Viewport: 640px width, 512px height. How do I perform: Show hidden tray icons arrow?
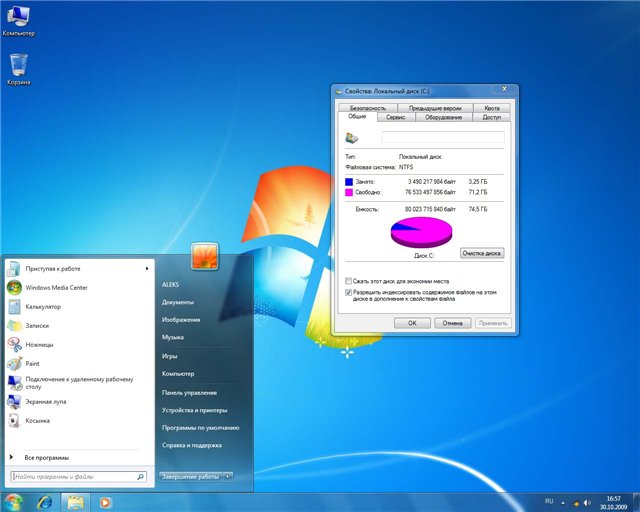563,503
